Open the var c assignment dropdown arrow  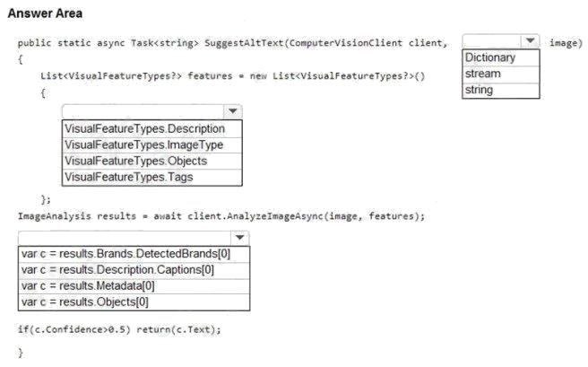[x=239, y=238]
